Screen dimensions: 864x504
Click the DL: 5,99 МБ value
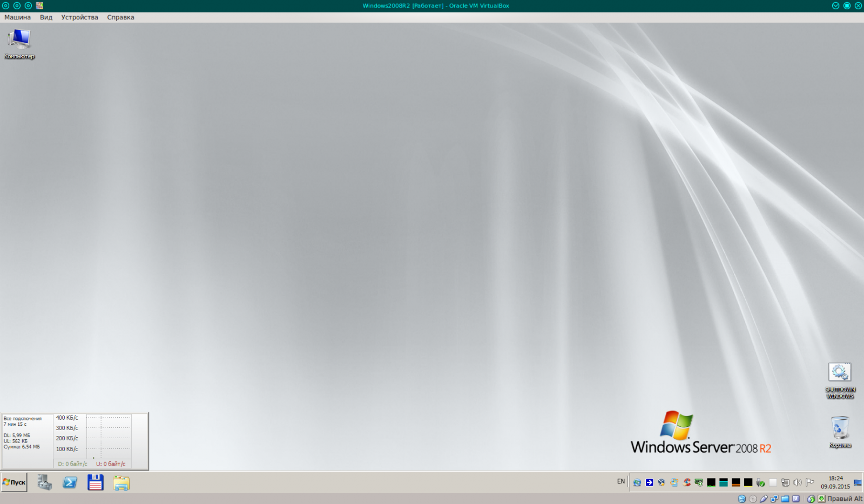click(17, 435)
